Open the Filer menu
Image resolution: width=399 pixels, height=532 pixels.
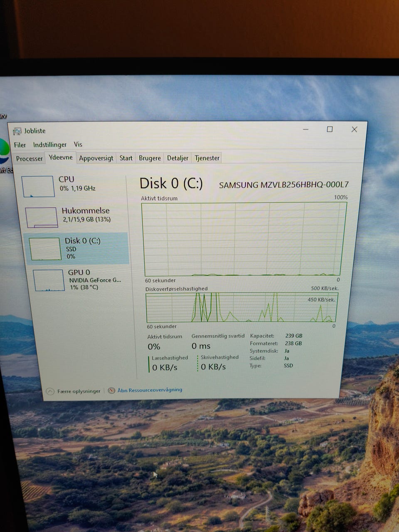coord(20,145)
